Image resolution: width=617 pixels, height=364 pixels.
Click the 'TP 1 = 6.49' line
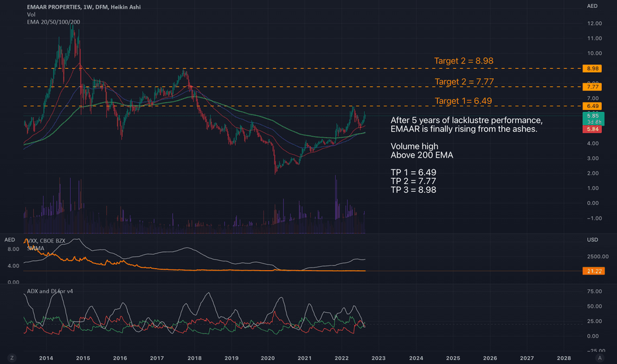pyautogui.click(x=413, y=172)
